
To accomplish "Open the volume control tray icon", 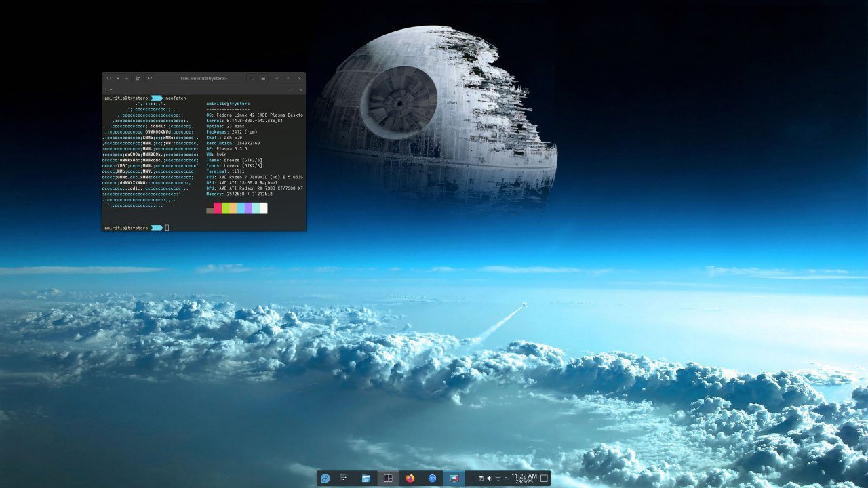I will (x=489, y=479).
